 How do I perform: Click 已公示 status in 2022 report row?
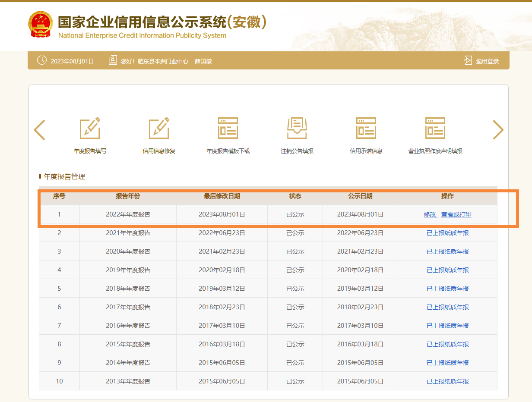click(295, 214)
